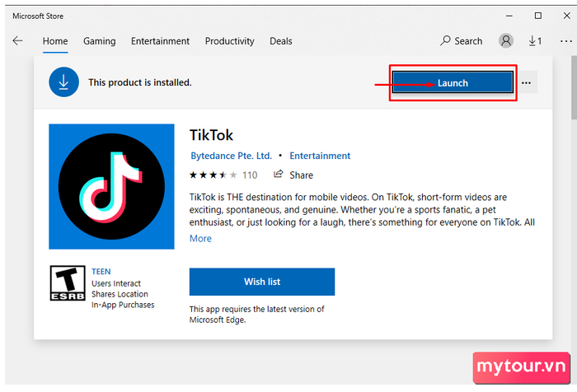The image size is (577, 392).
Task: Share the TikTok app listing
Action: coord(293,175)
